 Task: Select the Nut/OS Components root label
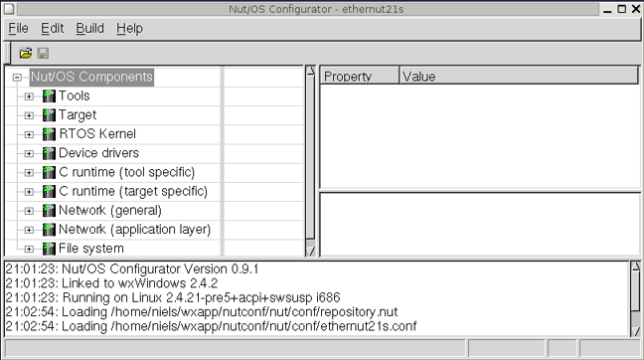coord(91,77)
